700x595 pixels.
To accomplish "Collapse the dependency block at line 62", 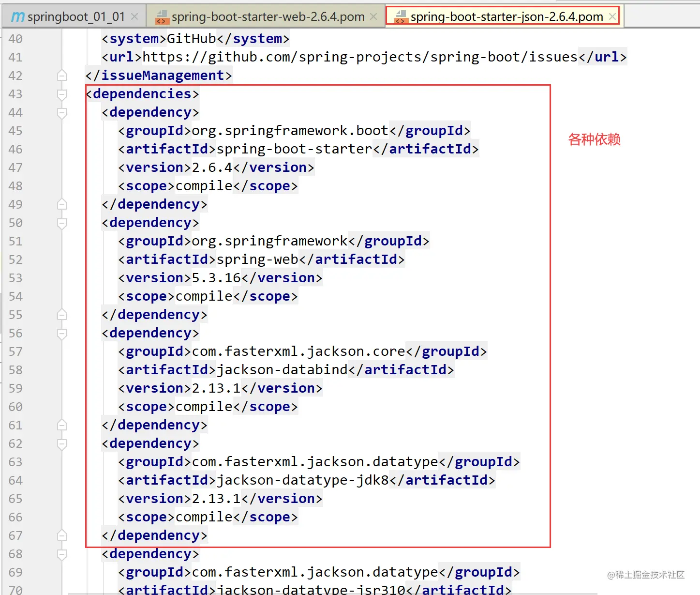I will [62, 443].
